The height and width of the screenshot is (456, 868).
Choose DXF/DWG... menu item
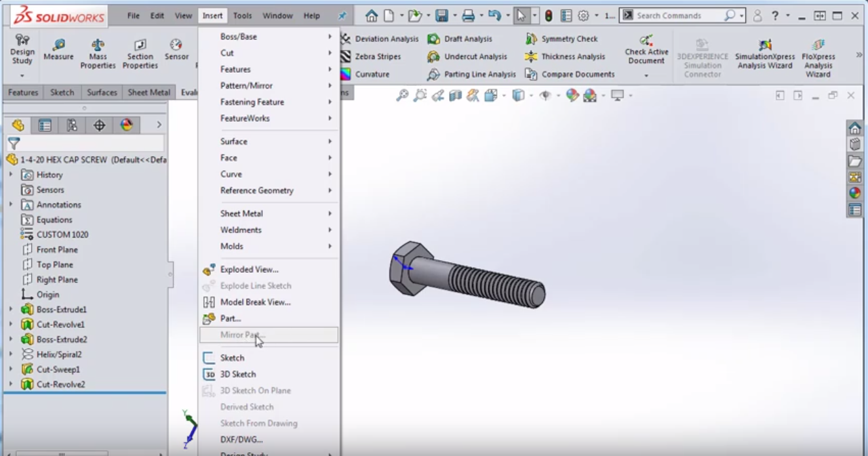[x=269, y=440]
